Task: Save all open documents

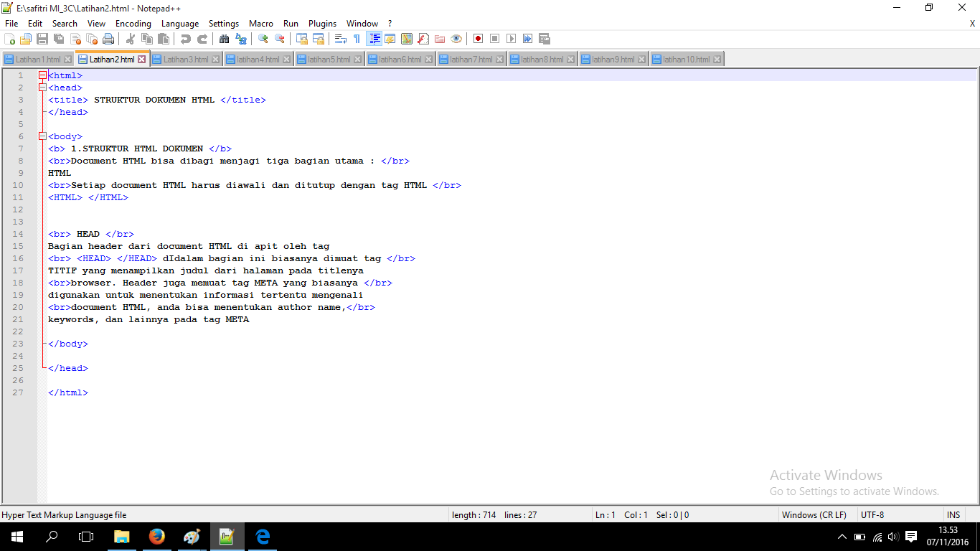Action: (x=60, y=39)
